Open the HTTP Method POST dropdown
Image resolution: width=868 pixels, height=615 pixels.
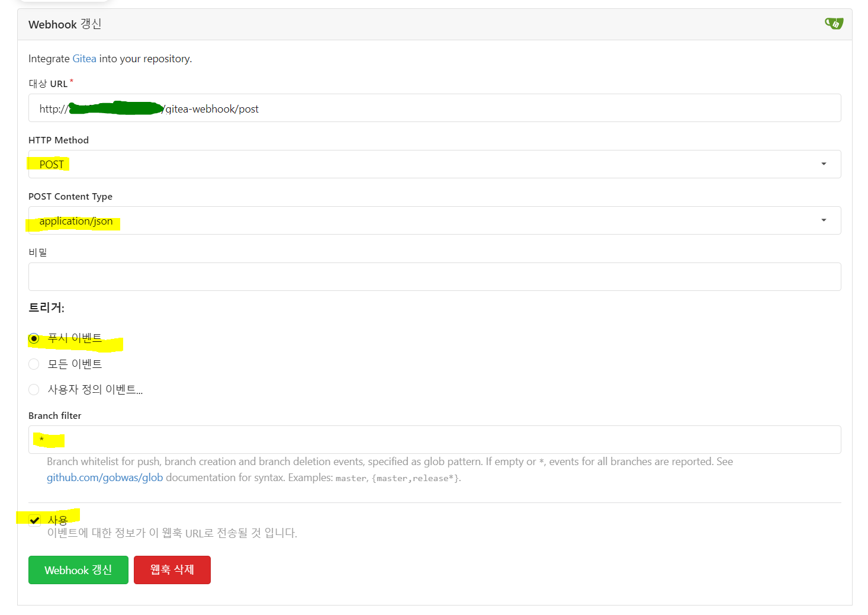435,164
